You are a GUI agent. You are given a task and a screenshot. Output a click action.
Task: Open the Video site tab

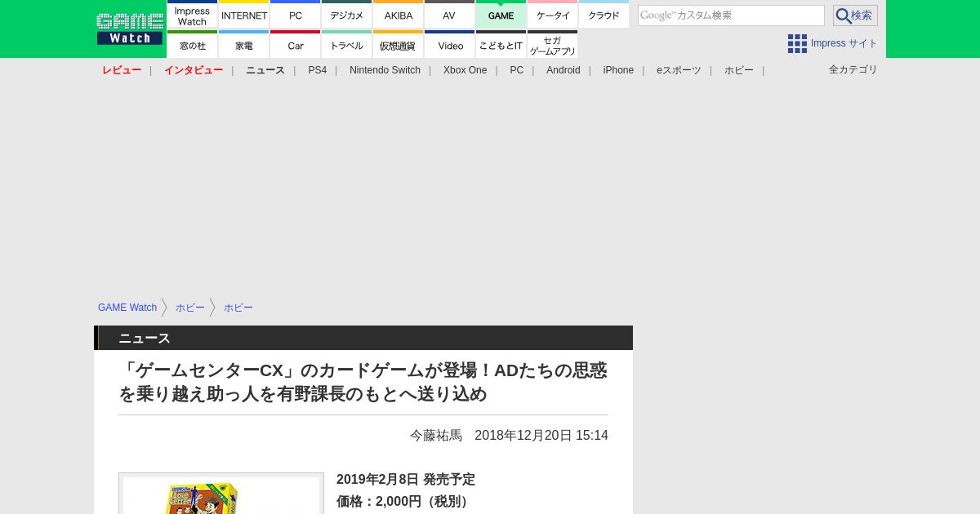[x=449, y=44]
